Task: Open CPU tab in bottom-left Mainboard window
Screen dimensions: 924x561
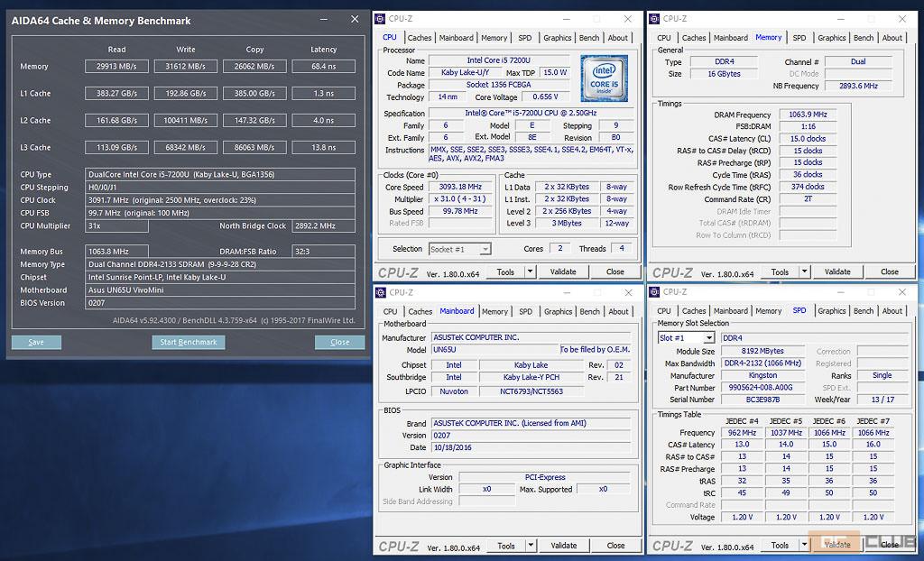Action: click(390, 312)
